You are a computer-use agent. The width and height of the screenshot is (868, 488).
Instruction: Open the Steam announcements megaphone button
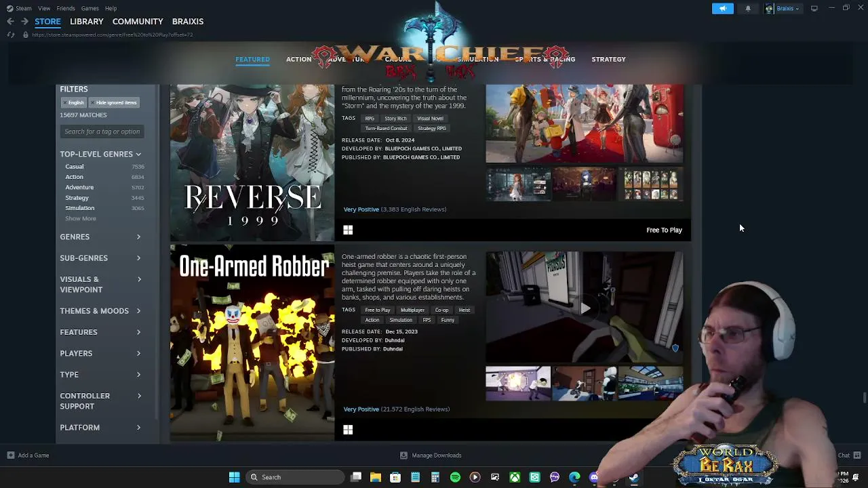tap(723, 8)
